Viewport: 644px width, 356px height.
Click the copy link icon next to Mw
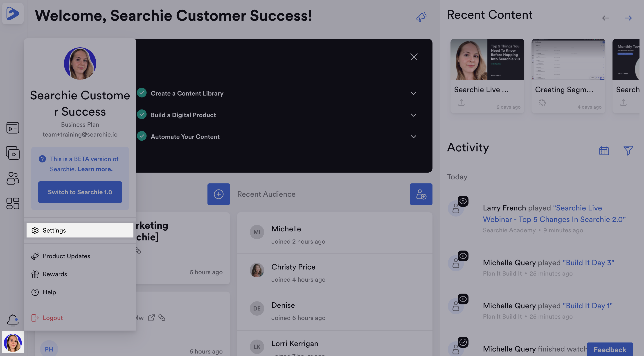click(162, 318)
